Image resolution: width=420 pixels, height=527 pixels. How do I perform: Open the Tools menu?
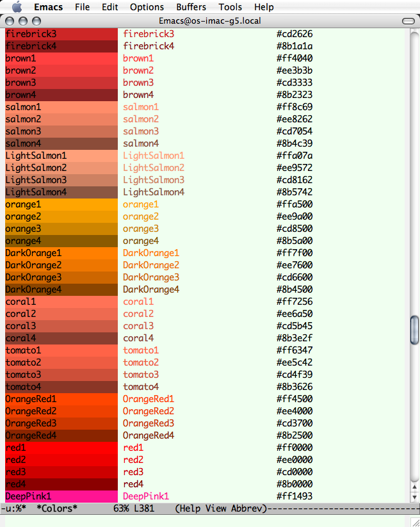[230, 7]
